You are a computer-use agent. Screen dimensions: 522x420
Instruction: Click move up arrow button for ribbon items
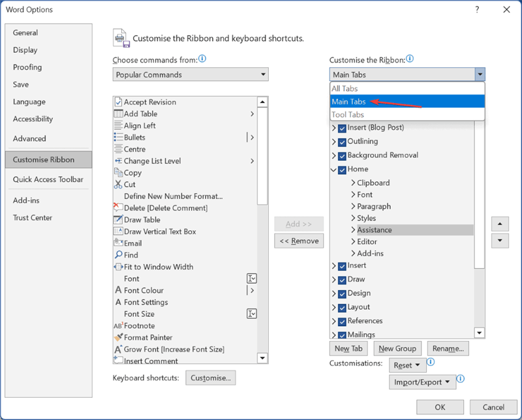(x=500, y=224)
